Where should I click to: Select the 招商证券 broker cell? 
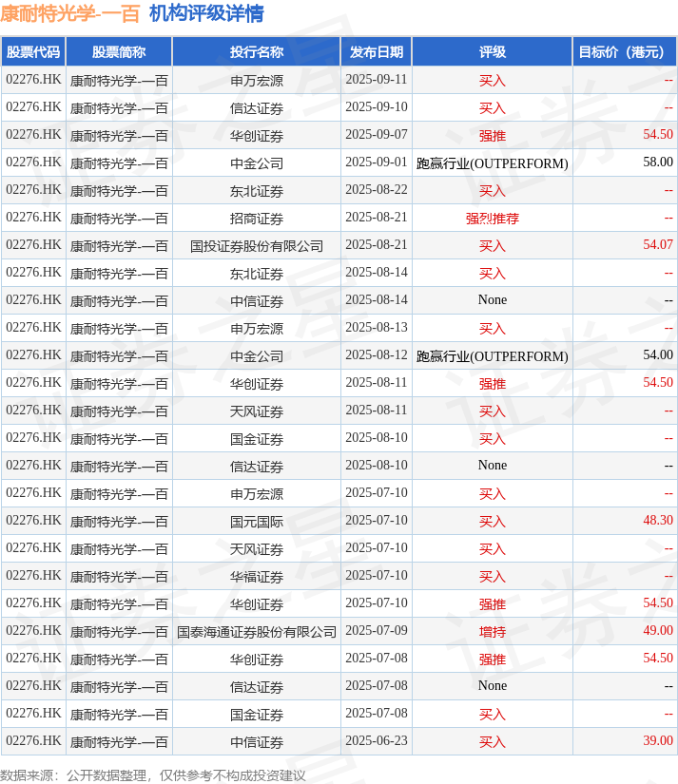[256, 218]
